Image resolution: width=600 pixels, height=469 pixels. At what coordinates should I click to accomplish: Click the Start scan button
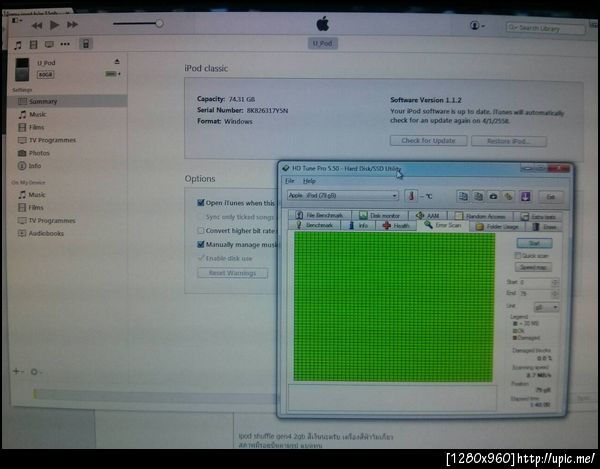click(534, 243)
